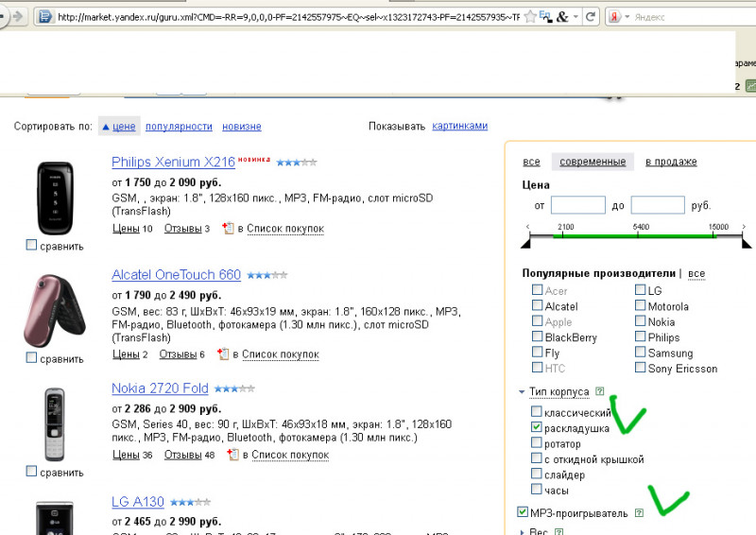Click the Yandex search engine icon
Viewport: 756px width, 535px height.
[x=614, y=17]
